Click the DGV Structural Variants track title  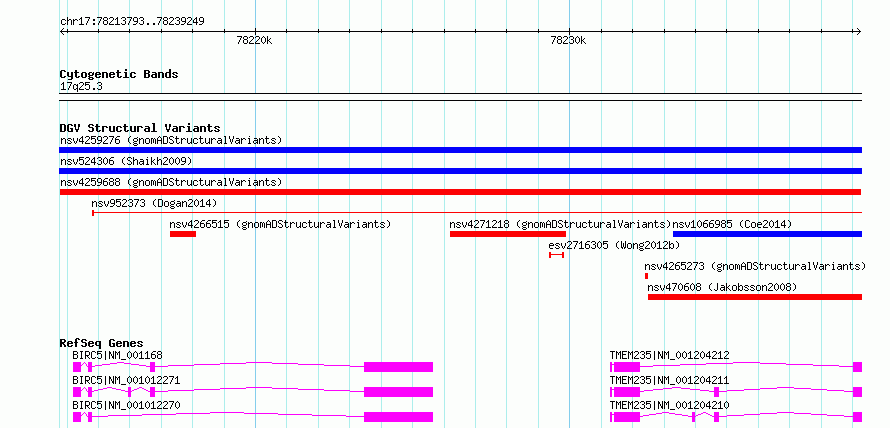140,128
